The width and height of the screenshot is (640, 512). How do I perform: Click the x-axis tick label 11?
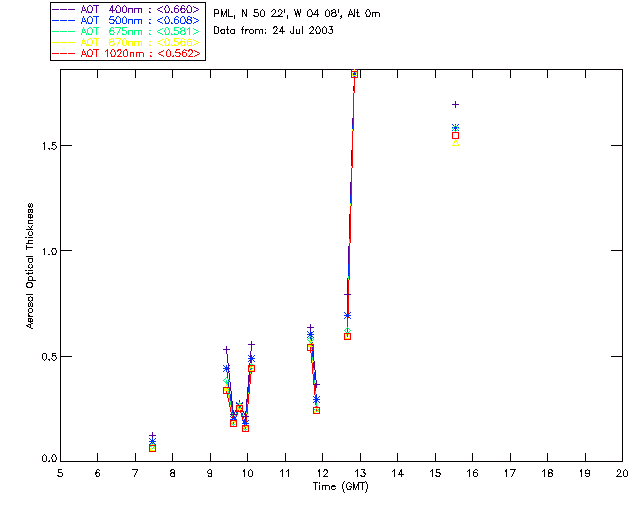285,473
